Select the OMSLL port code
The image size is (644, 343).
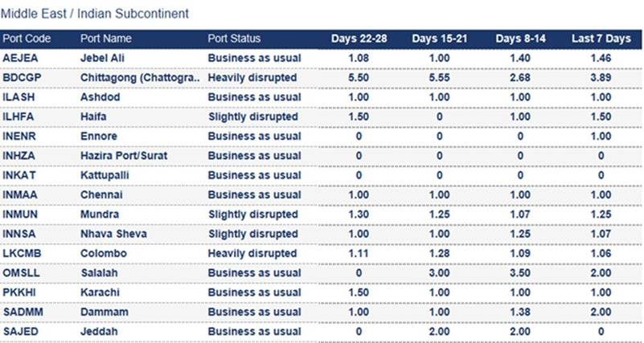pos(22,273)
